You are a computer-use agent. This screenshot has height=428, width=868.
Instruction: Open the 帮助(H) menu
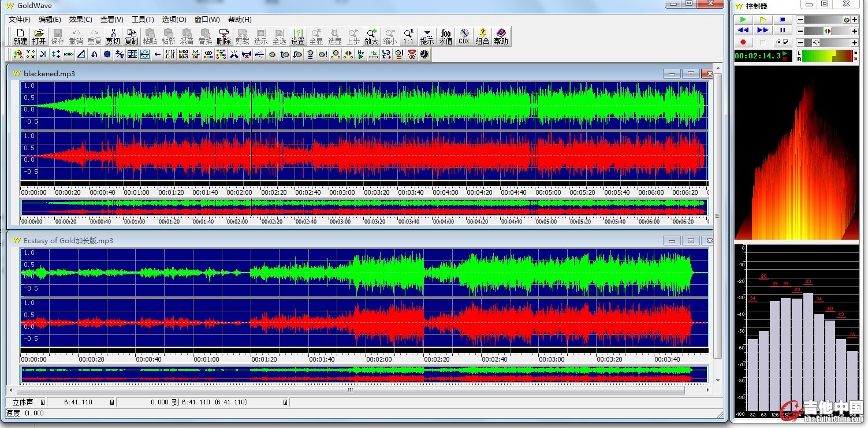240,20
